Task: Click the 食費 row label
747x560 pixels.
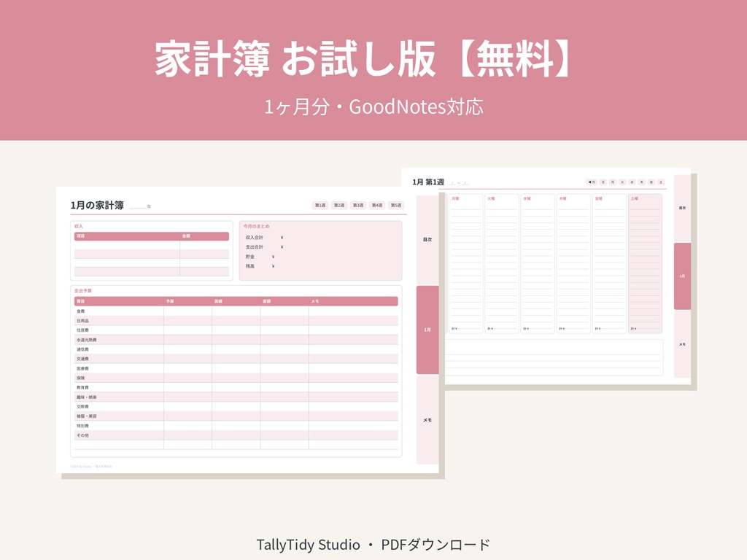Action: [81, 311]
